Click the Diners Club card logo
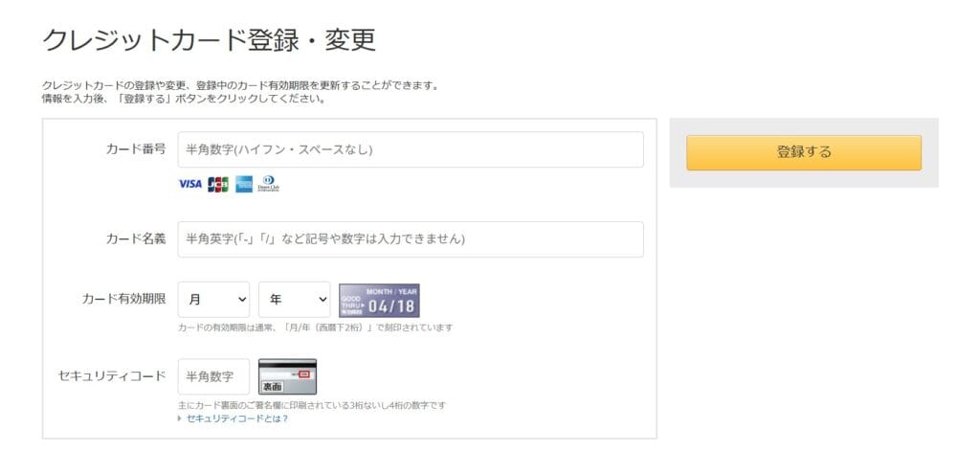The width and height of the screenshot is (980, 452). click(x=268, y=184)
